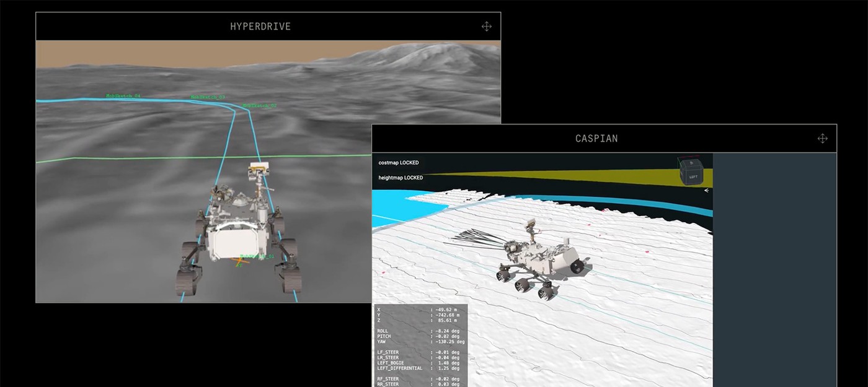868x387 pixels.
Task: Click the MobSketch_04 waypoint label
Action: [123, 96]
